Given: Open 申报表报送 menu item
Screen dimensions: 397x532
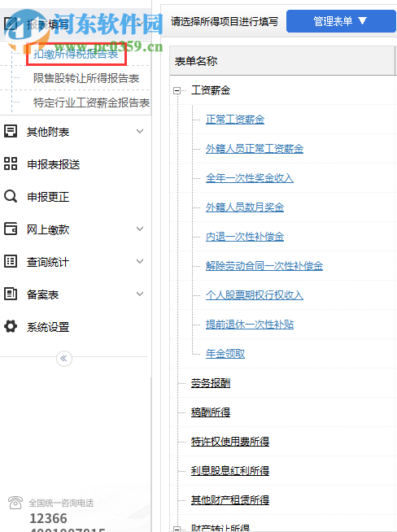Looking at the screenshot, I should tap(53, 164).
